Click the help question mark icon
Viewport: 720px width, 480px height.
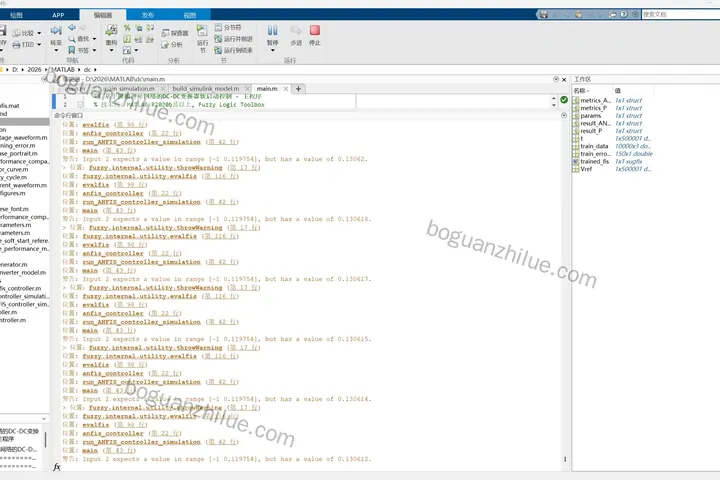pos(624,14)
